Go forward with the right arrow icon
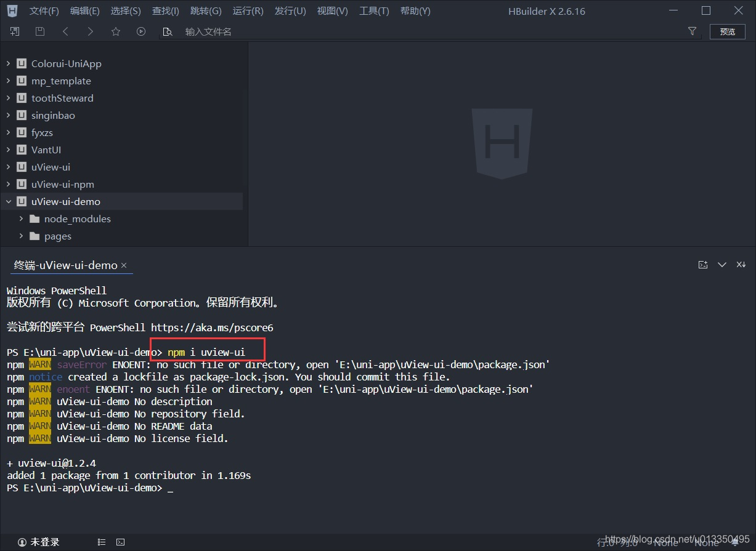 (x=91, y=31)
